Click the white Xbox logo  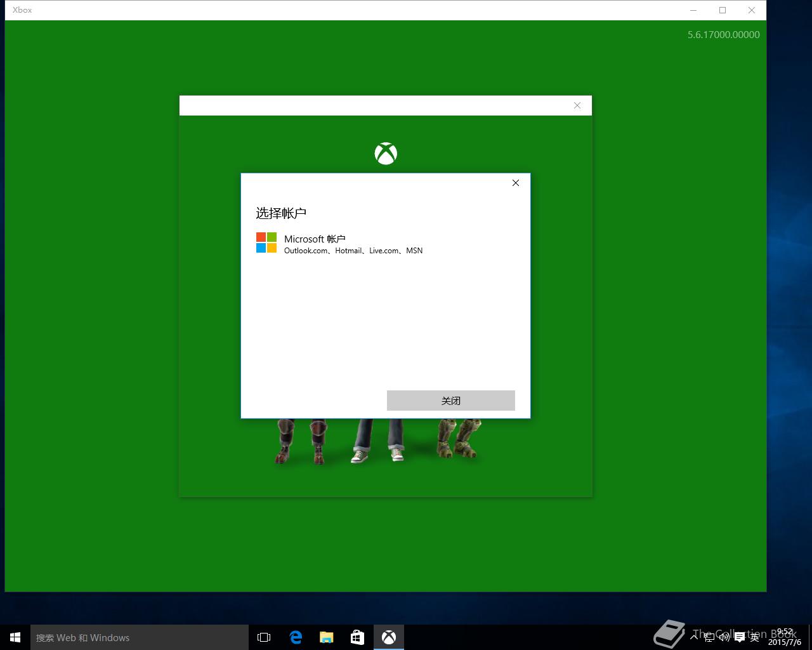pyautogui.click(x=386, y=154)
